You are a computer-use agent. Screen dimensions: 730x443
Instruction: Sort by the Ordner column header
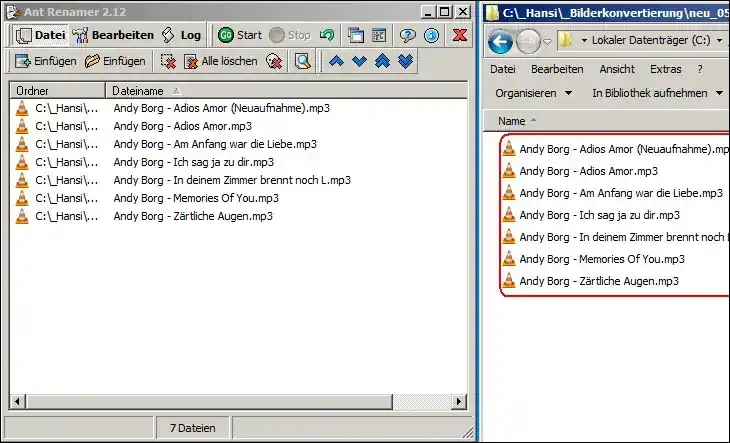(x=58, y=91)
